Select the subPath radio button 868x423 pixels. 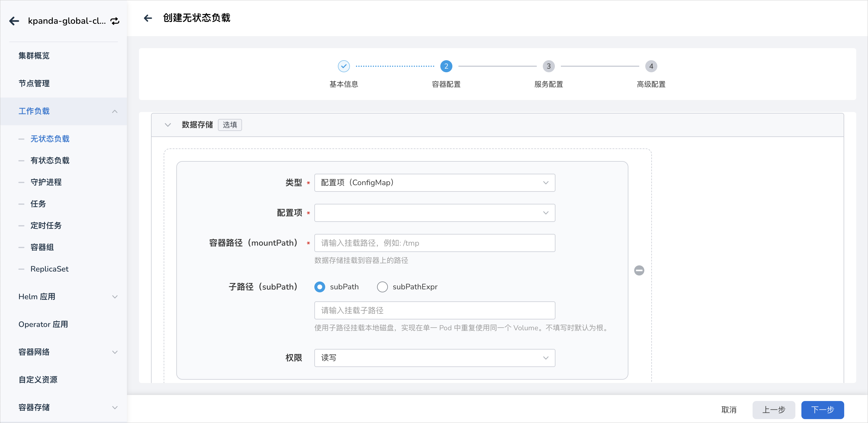click(x=319, y=287)
